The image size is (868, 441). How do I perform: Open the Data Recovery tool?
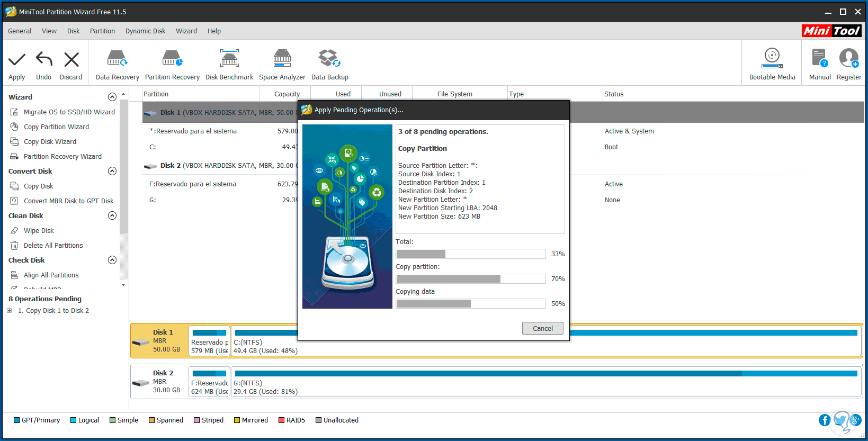click(117, 59)
